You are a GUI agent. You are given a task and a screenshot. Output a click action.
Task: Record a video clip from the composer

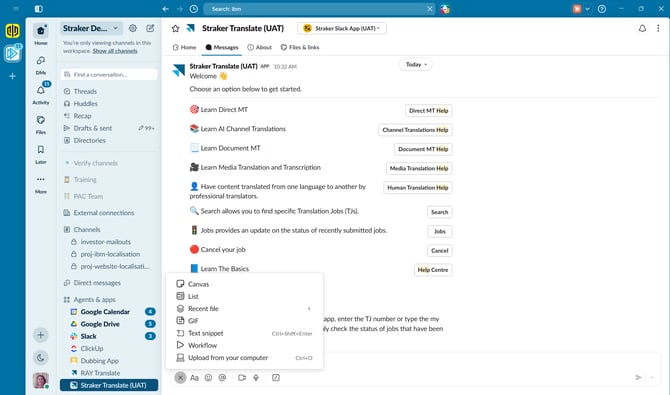pyautogui.click(x=242, y=377)
